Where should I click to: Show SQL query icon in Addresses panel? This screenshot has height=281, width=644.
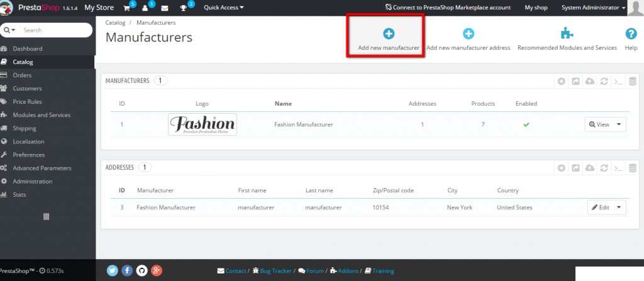pyautogui.click(x=618, y=168)
